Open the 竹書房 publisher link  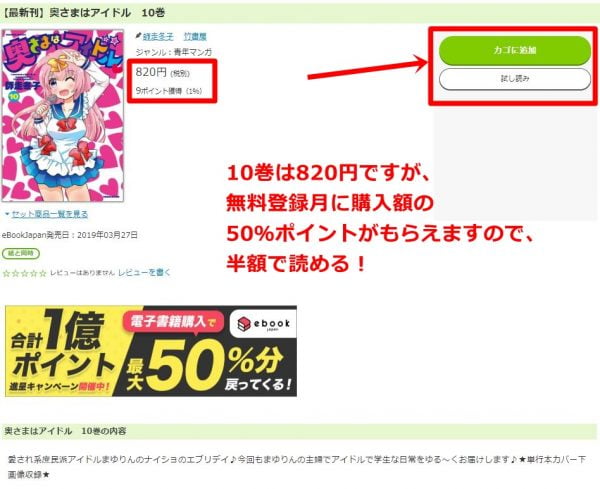click(x=195, y=37)
